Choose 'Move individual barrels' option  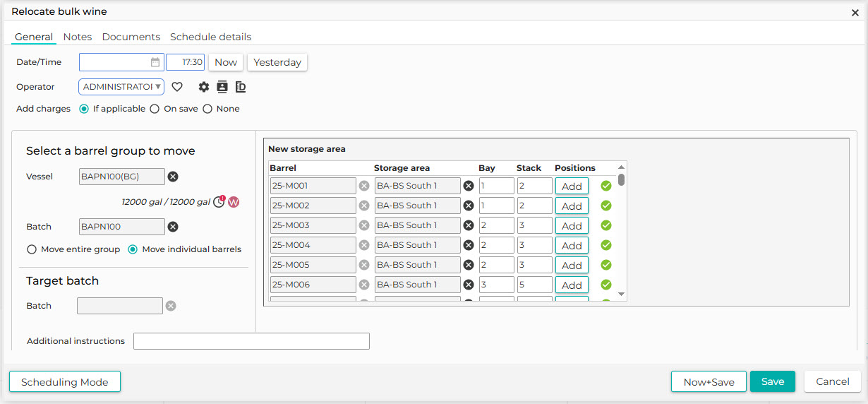tap(133, 249)
